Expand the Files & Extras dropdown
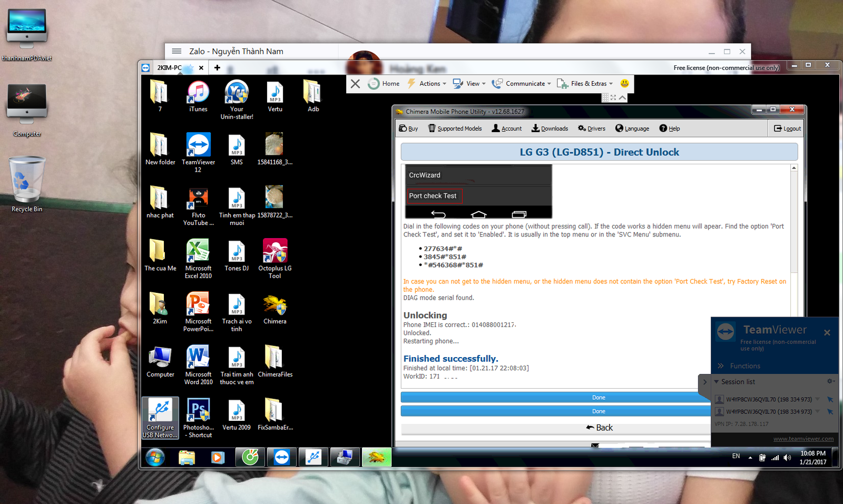Image resolution: width=843 pixels, height=504 pixels. point(585,84)
